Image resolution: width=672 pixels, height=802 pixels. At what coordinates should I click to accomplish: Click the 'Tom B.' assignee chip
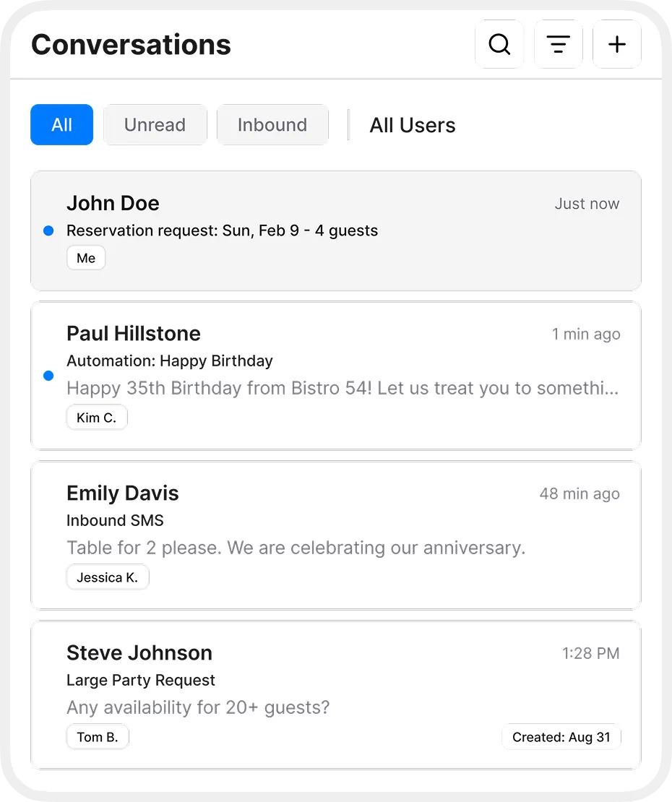[x=98, y=736]
